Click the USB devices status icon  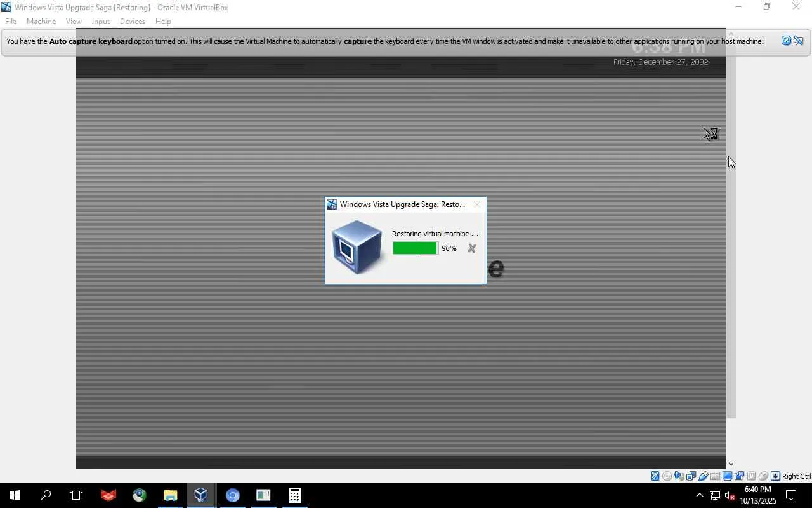point(703,476)
